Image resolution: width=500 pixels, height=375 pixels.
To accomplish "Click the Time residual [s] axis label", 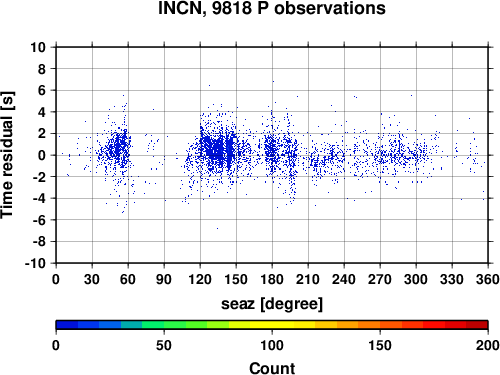I will [x=7, y=155].
